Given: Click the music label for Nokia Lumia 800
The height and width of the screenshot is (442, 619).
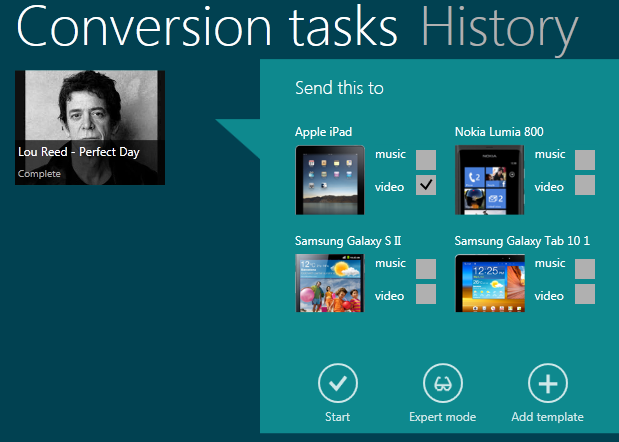Looking at the screenshot, I should point(550,154).
